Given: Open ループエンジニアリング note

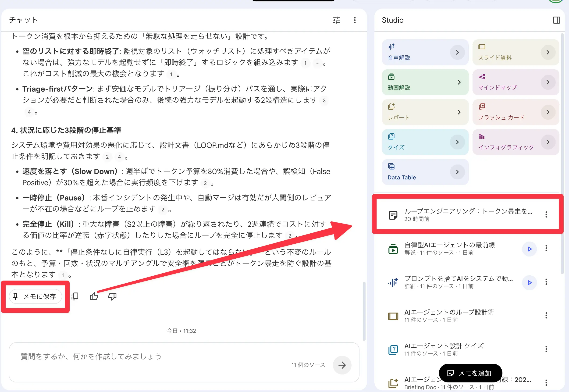Looking at the screenshot, I should click(468, 215).
